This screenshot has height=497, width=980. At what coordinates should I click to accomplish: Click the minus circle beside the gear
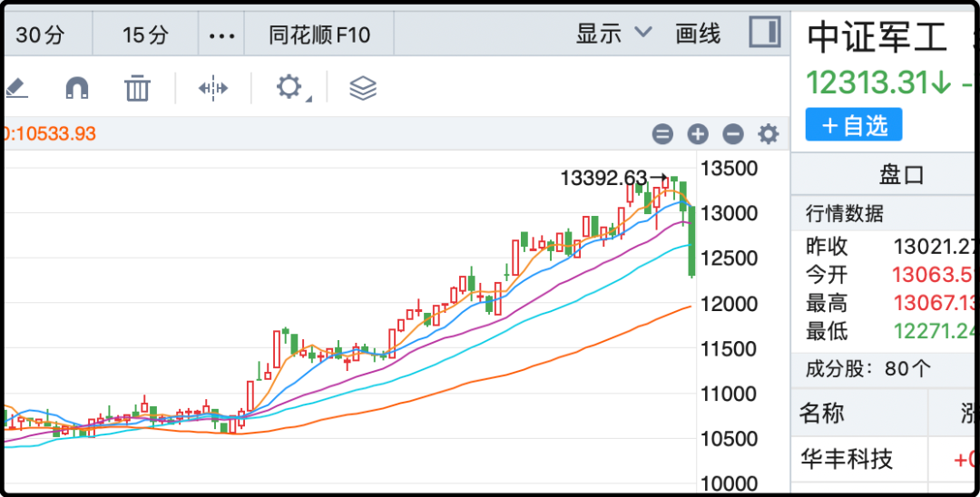click(733, 134)
